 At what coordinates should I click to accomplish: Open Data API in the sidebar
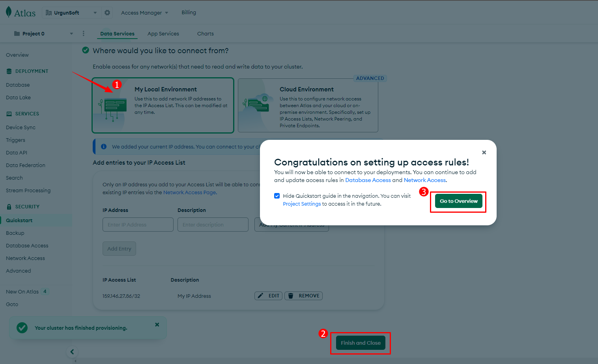(17, 153)
